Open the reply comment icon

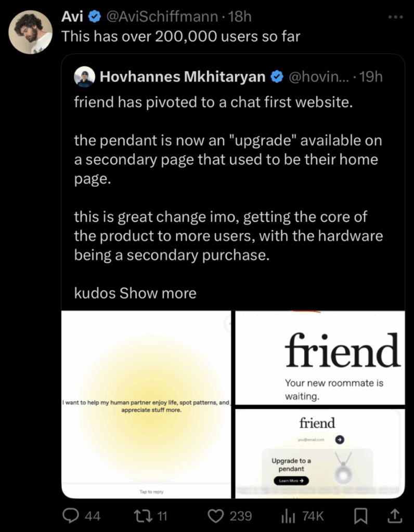click(x=70, y=516)
